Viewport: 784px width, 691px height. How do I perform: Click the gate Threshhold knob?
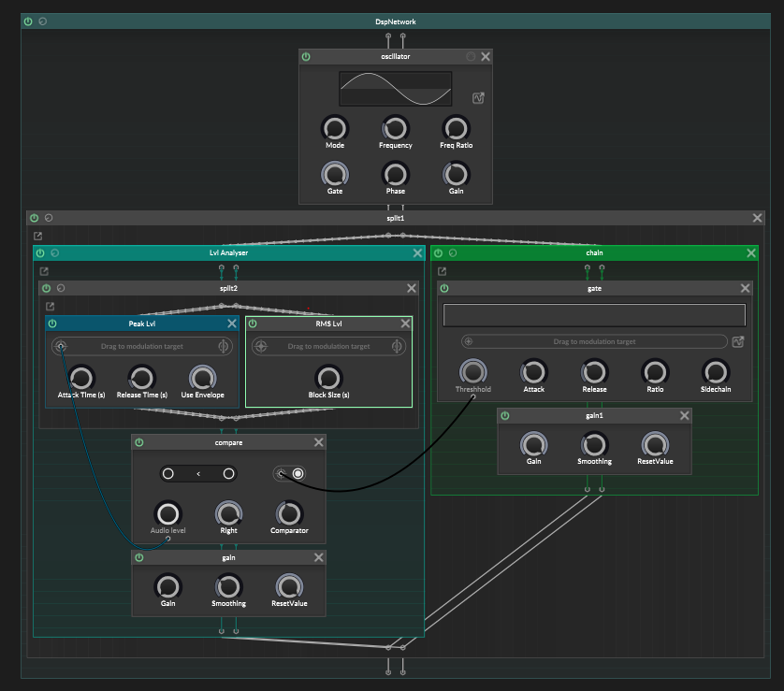pos(473,372)
